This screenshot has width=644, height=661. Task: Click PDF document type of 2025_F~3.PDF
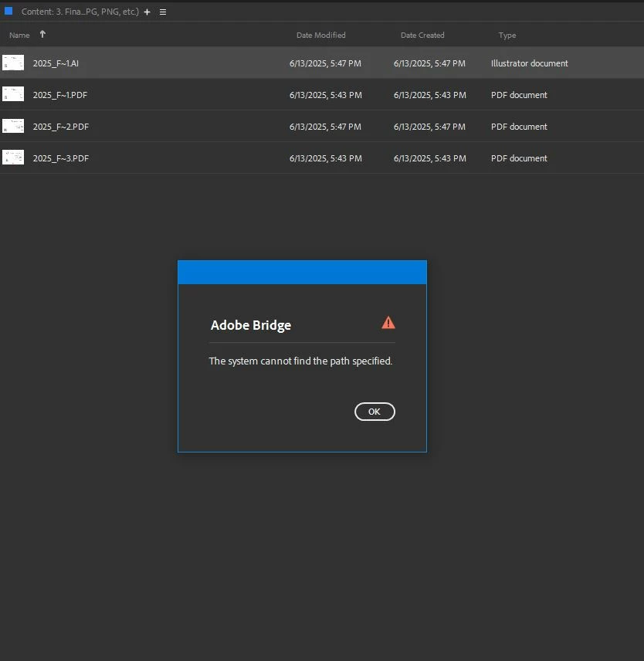[519, 158]
